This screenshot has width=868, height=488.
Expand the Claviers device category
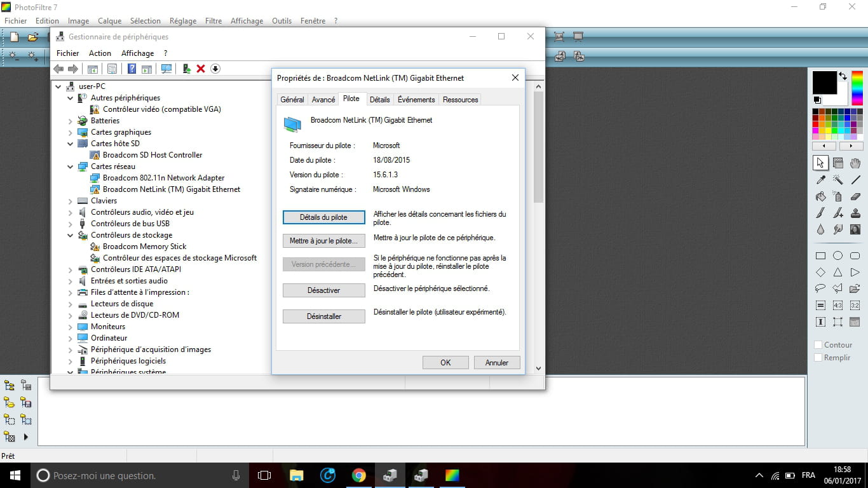tap(71, 201)
